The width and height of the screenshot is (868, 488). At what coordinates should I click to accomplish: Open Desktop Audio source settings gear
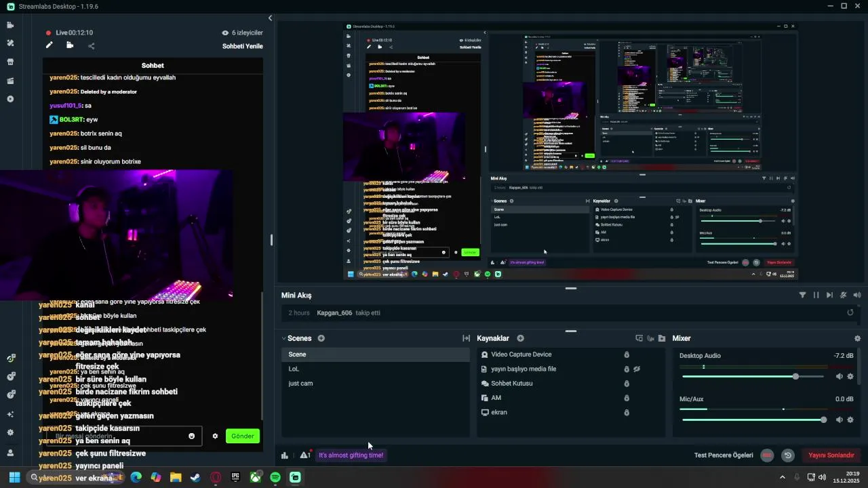click(850, 376)
